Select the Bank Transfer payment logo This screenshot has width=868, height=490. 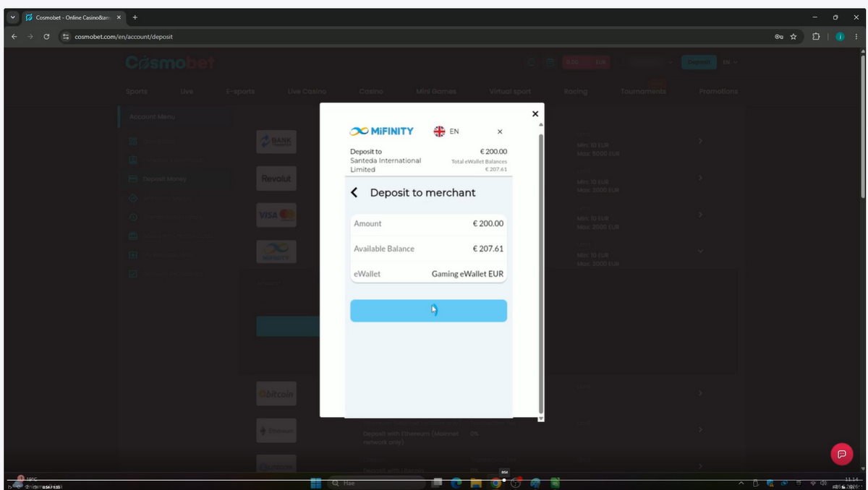276,141
